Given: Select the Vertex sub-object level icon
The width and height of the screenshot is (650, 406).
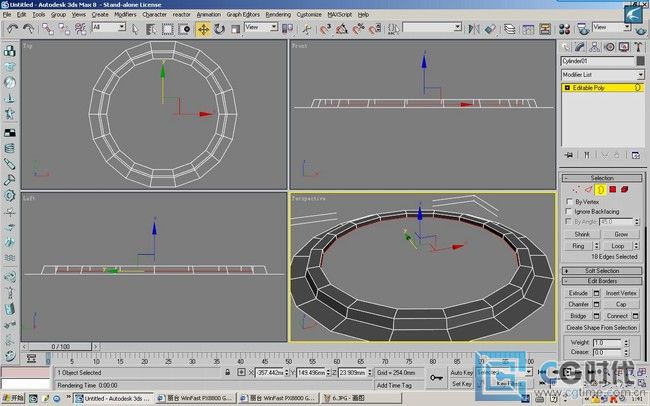Looking at the screenshot, I should click(x=575, y=190).
